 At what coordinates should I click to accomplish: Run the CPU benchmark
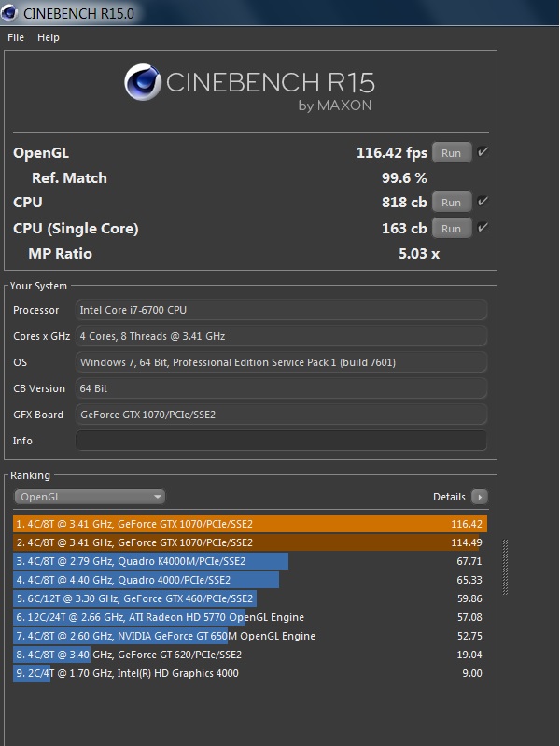(x=451, y=203)
